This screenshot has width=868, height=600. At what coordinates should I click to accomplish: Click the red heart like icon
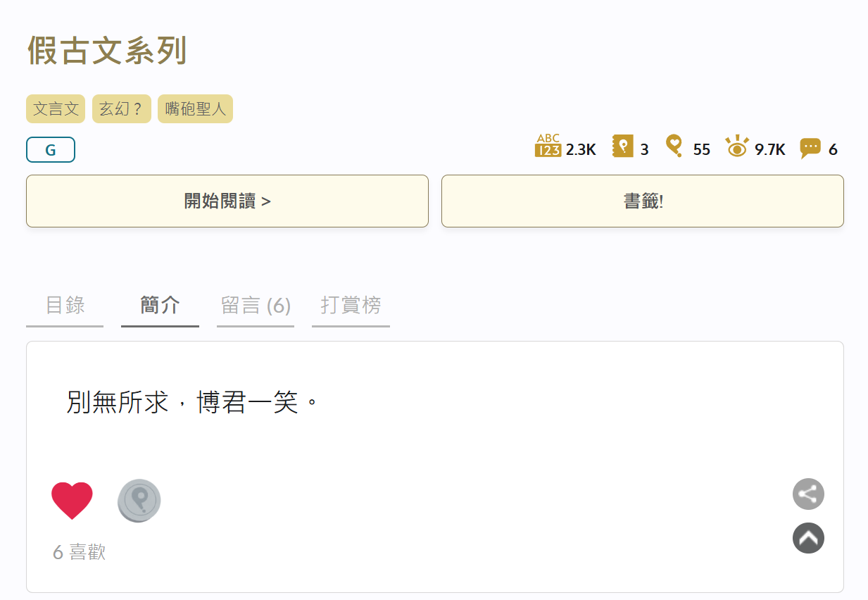pyautogui.click(x=72, y=501)
